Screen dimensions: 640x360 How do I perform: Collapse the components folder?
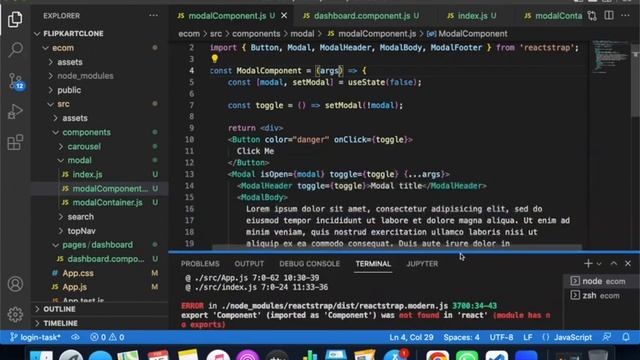point(100,132)
